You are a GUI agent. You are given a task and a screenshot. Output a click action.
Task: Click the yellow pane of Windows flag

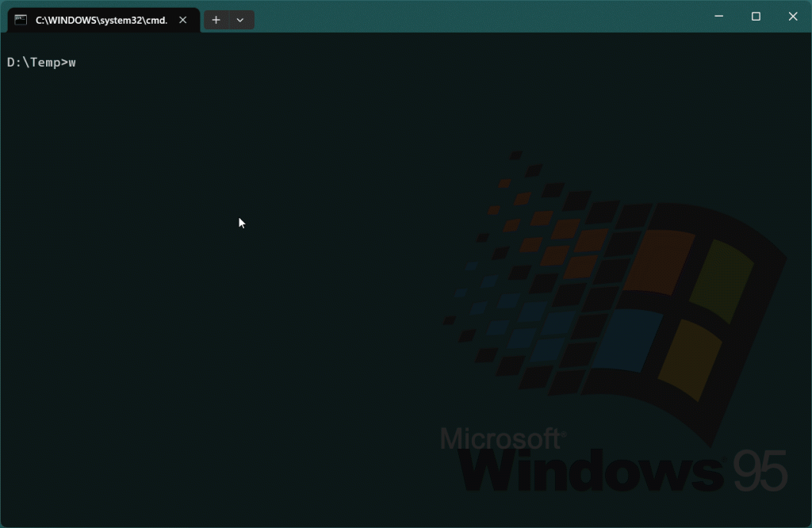(x=688, y=358)
